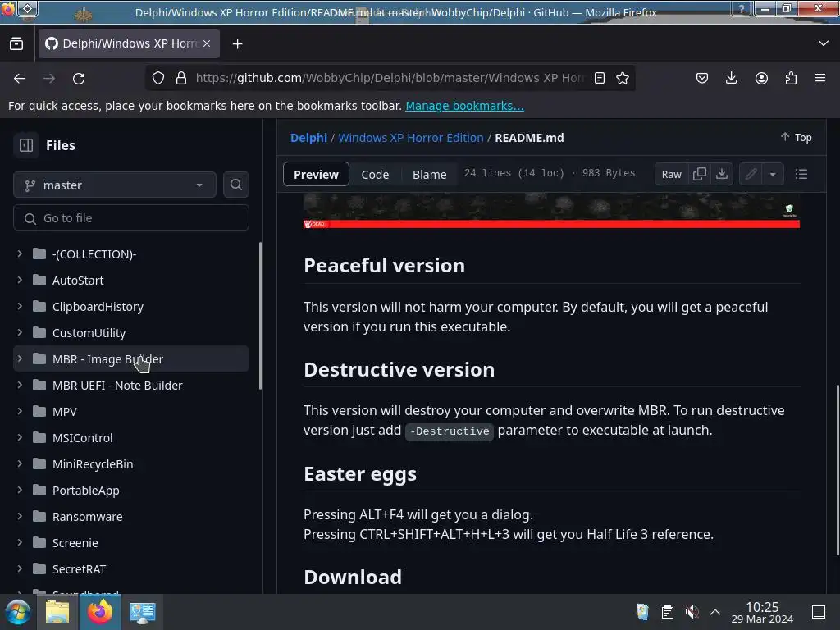Bookmark this page with star icon

pyautogui.click(x=622, y=78)
